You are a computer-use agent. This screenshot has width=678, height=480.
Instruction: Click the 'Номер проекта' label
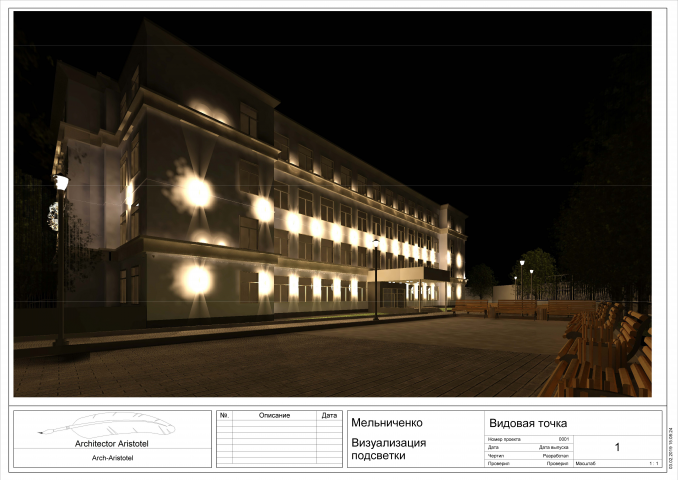504,439
